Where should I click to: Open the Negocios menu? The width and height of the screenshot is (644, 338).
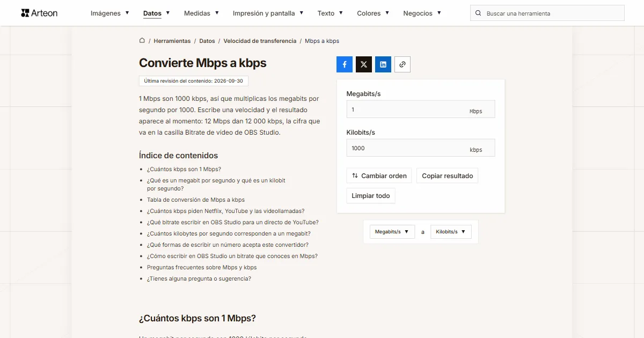pyautogui.click(x=422, y=13)
